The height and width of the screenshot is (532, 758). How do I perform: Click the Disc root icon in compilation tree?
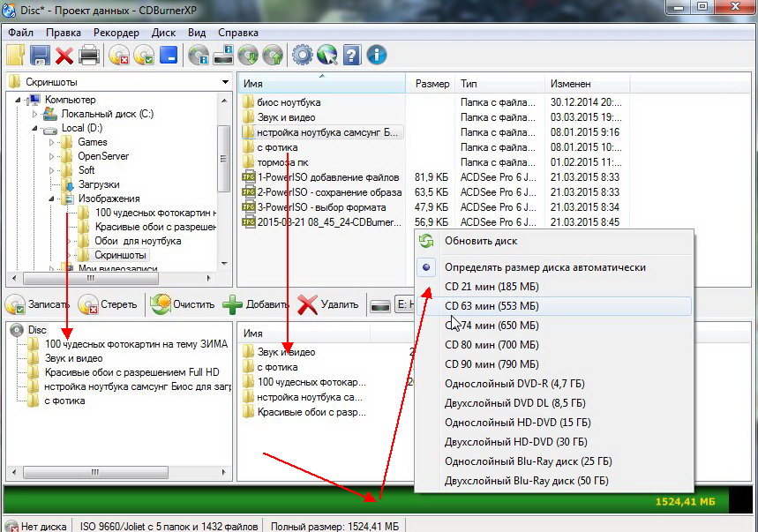[x=17, y=330]
